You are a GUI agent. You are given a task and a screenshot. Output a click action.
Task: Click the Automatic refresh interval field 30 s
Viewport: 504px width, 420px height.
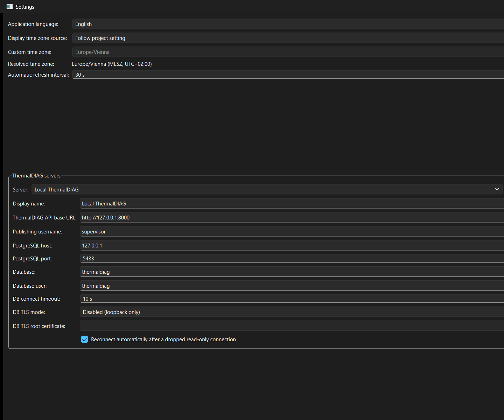pyautogui.click(x=288, y=75)
